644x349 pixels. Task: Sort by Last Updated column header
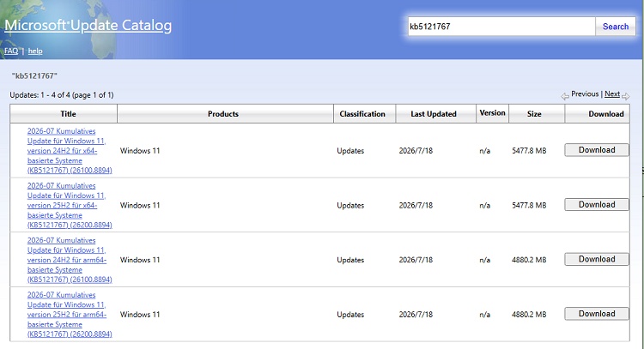434,114
